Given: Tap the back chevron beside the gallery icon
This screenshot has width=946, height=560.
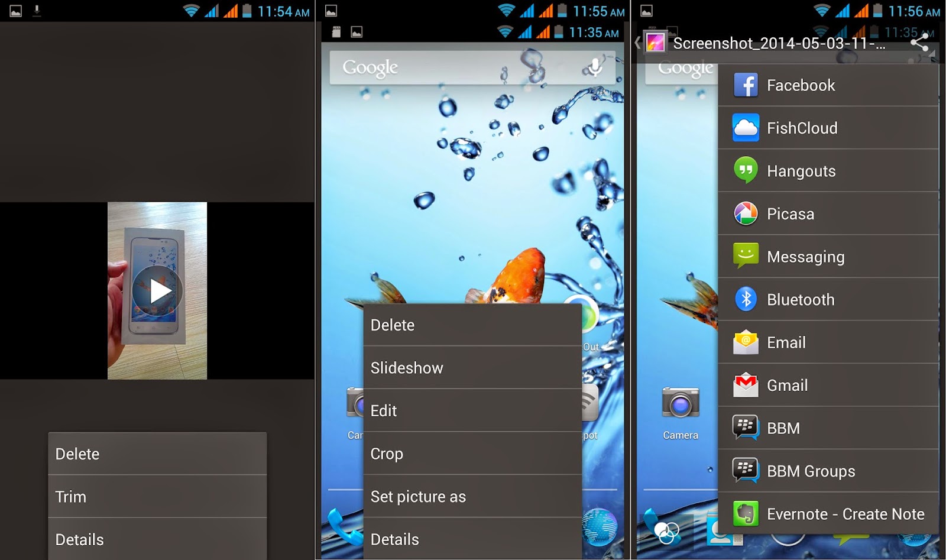Looking at the screenshot, I should (x=637, y=43).
